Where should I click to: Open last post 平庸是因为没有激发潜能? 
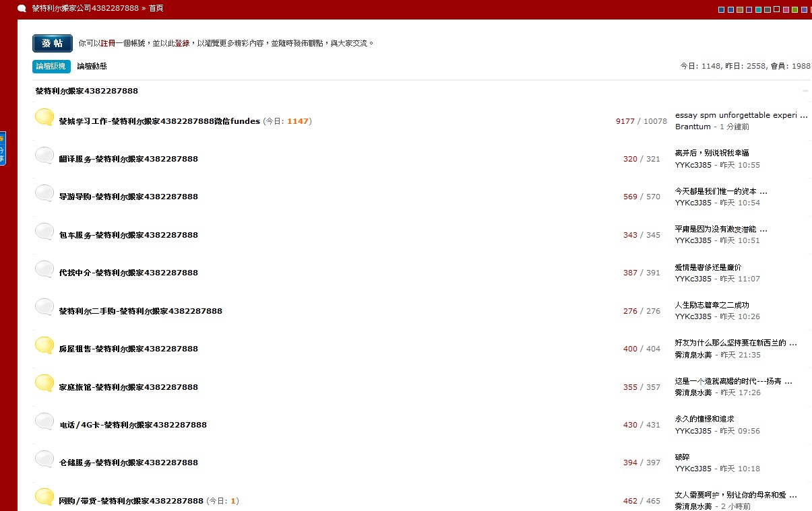coord(721,229)
